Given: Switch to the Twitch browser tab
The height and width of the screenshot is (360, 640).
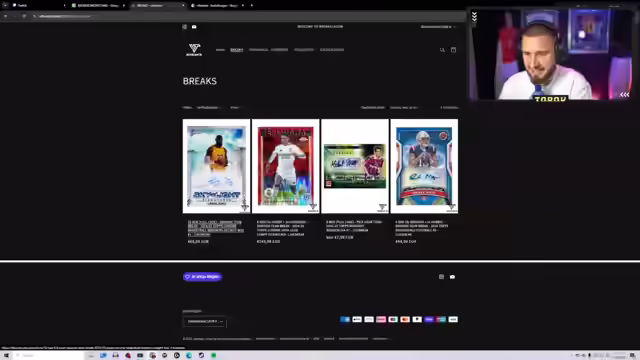Looking at the screenshot, I should click(37, 5).
